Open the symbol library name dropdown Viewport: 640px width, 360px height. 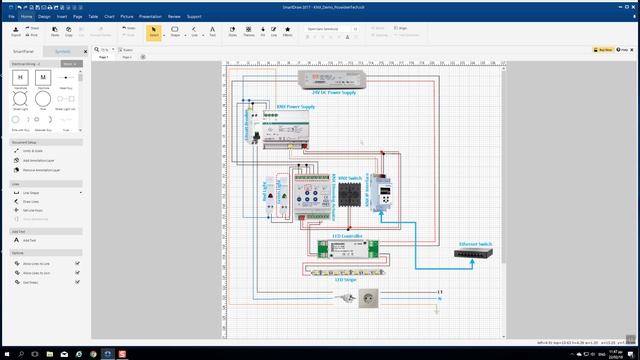(x=35, y=64)
